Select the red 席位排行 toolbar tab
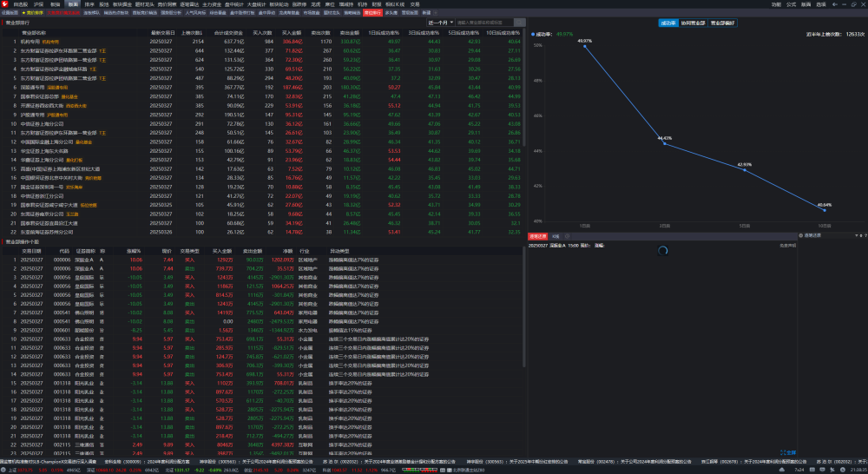This screenshot has height=474, width=868. coord(372,12)
